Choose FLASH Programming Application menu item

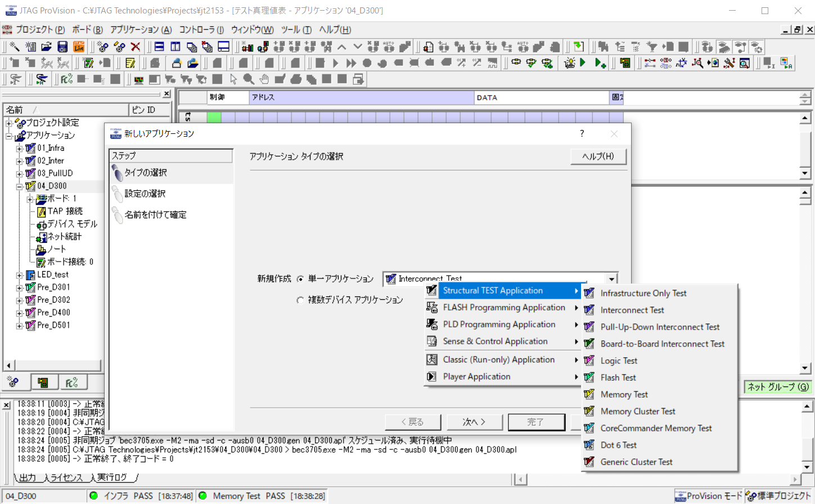pyautogui.click(x=502, y=308)
